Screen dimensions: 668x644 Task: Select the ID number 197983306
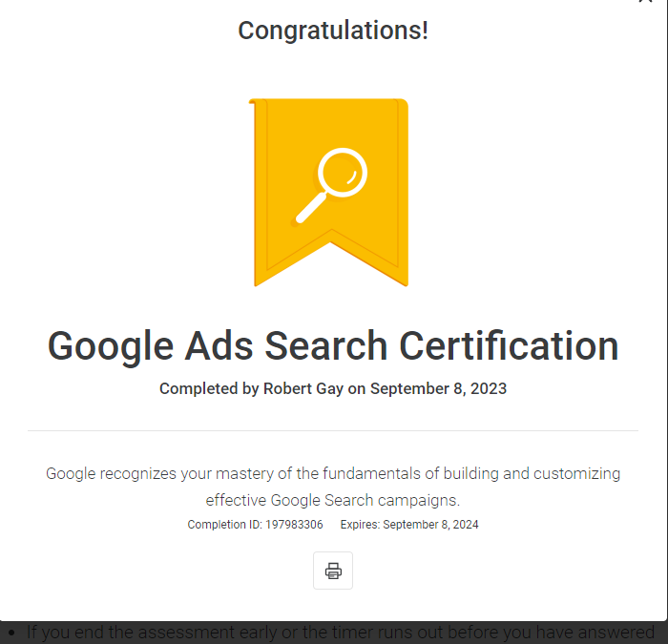pyautogui.click(x=294, y=525)
